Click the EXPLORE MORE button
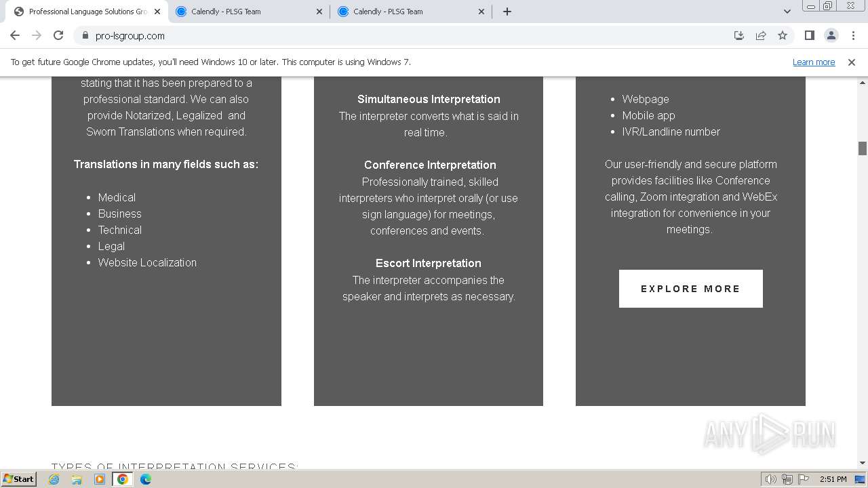Screen dimensions: 868x488 pos(690,289)
